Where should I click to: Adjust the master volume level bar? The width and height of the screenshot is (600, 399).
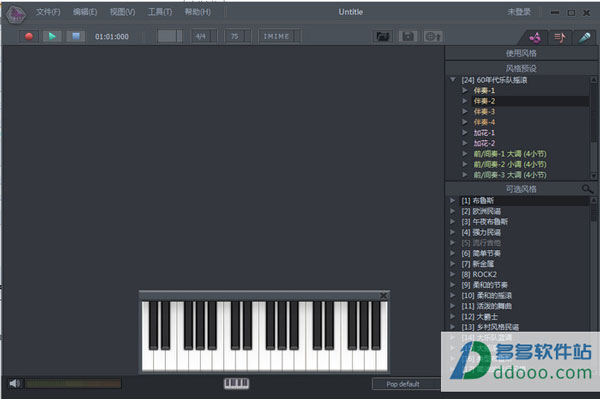point(73,384)
